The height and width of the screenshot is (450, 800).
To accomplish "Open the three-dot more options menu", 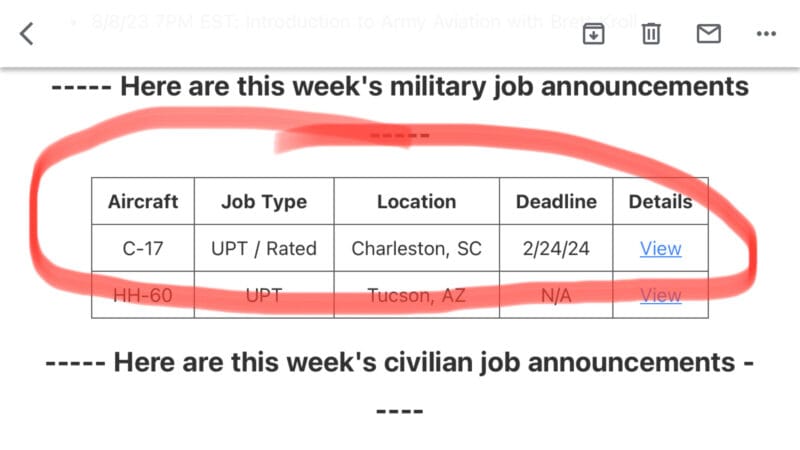I will [766, 33].
